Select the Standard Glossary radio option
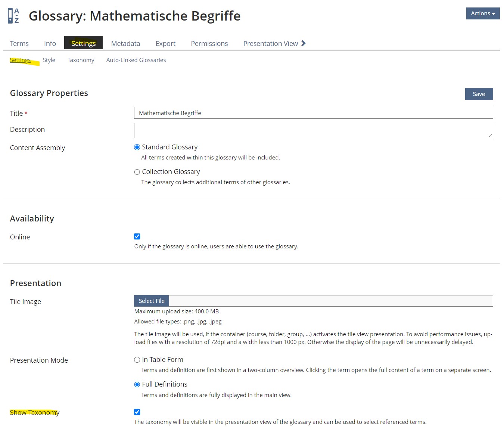Viewport: 504px width, 431px height. coord(137,147)
